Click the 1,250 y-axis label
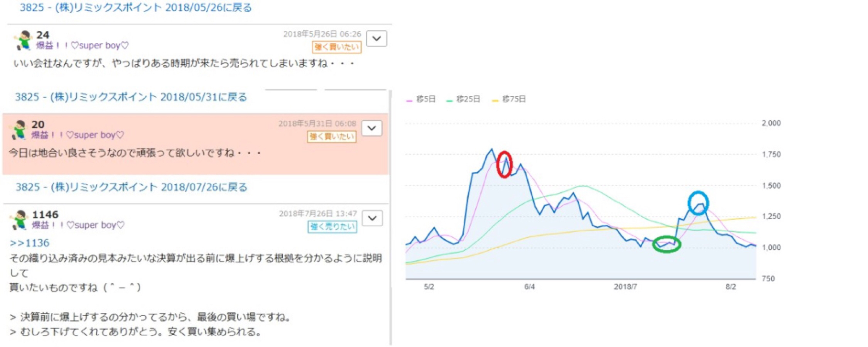 tap(771, 217)
